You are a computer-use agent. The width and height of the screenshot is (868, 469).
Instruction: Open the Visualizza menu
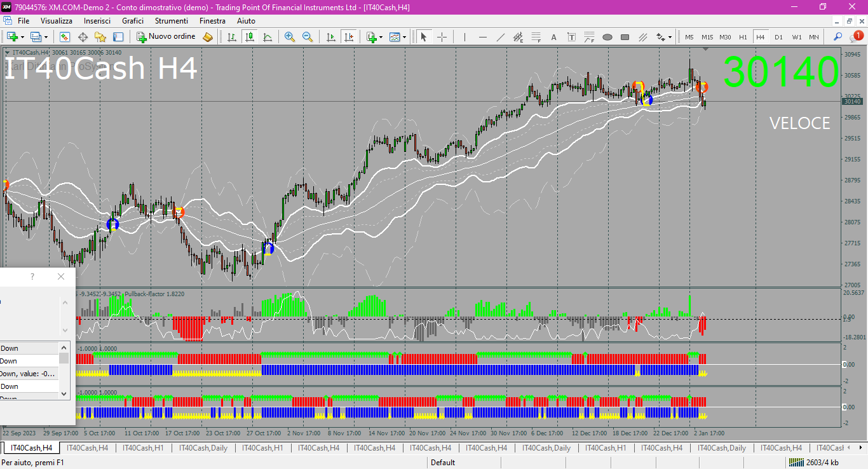click(x=57, y=21)
